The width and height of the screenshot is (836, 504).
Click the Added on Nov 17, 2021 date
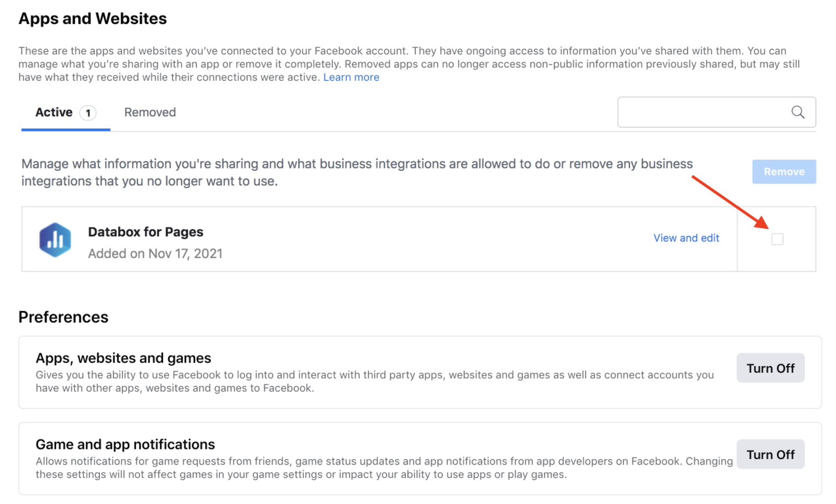155,254
